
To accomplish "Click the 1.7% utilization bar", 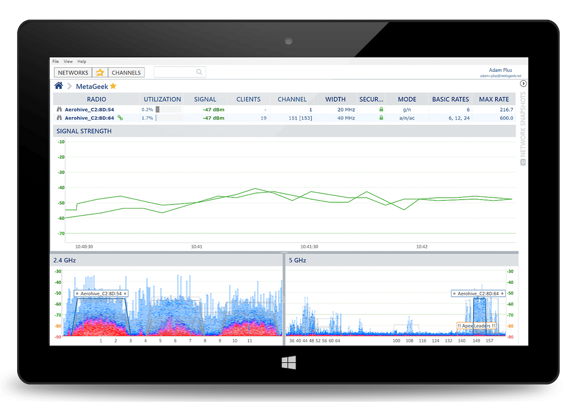I will 168,118.
